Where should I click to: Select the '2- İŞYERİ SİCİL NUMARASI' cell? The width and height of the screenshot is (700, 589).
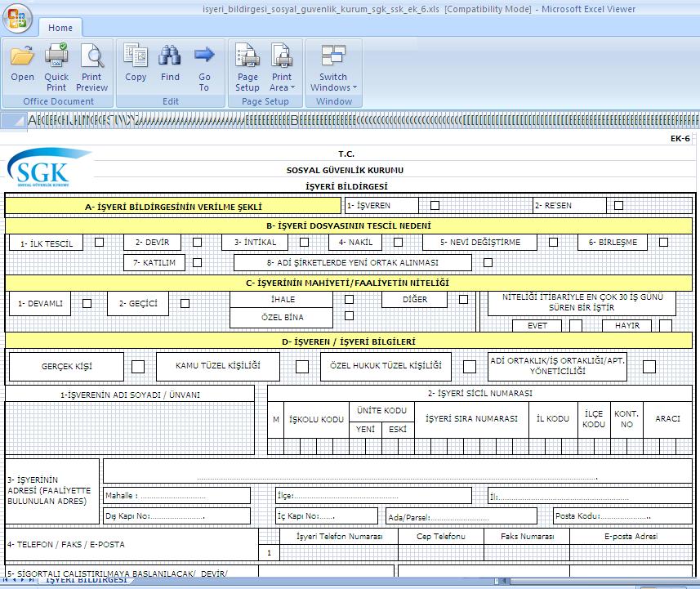point(480,394)
